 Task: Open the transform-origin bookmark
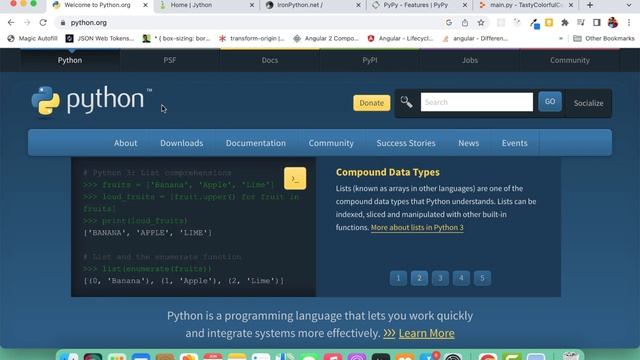tap(251, 38)
